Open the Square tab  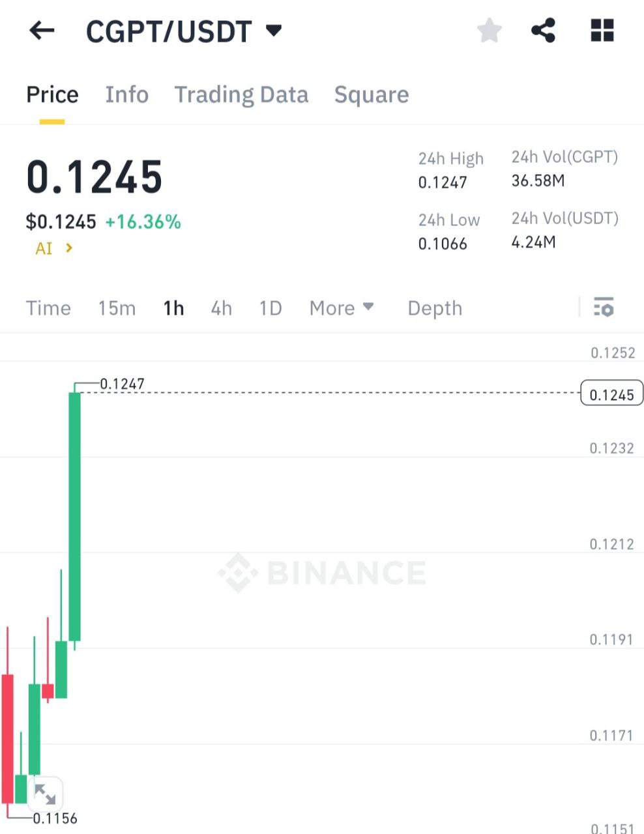coord(372,95)
